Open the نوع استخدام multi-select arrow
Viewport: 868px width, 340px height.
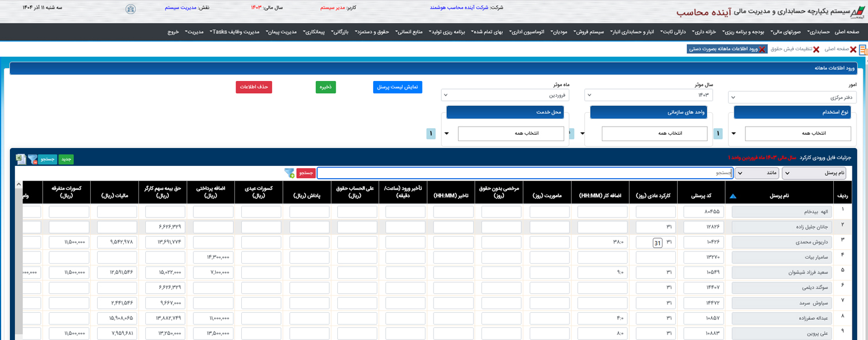[x=734, y=134]
